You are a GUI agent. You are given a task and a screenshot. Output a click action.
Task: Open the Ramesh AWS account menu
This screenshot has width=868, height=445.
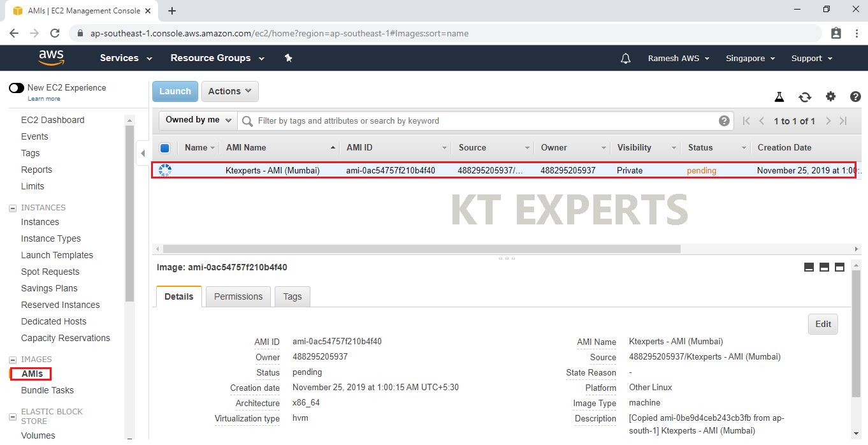(679, 58)
